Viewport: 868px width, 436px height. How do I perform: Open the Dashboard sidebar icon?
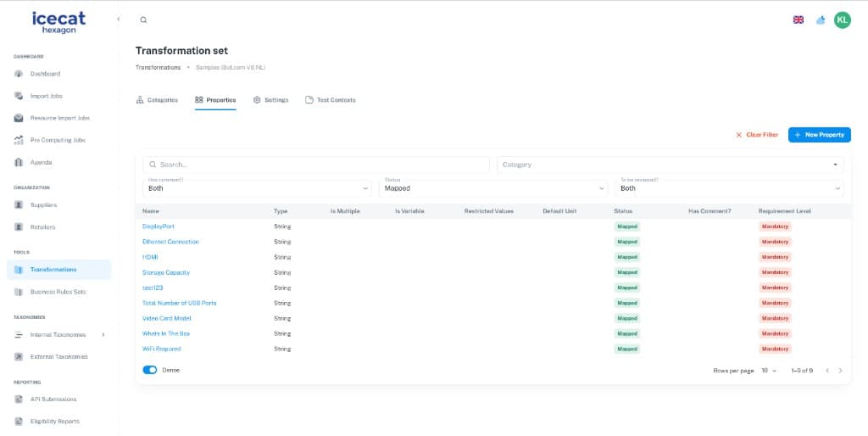point(19,74)
